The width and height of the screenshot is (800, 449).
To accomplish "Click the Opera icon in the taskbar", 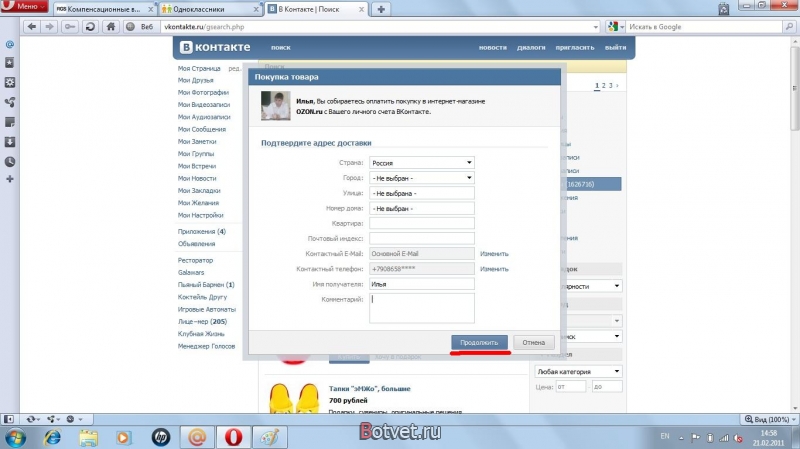I will (x=233, y=437).
